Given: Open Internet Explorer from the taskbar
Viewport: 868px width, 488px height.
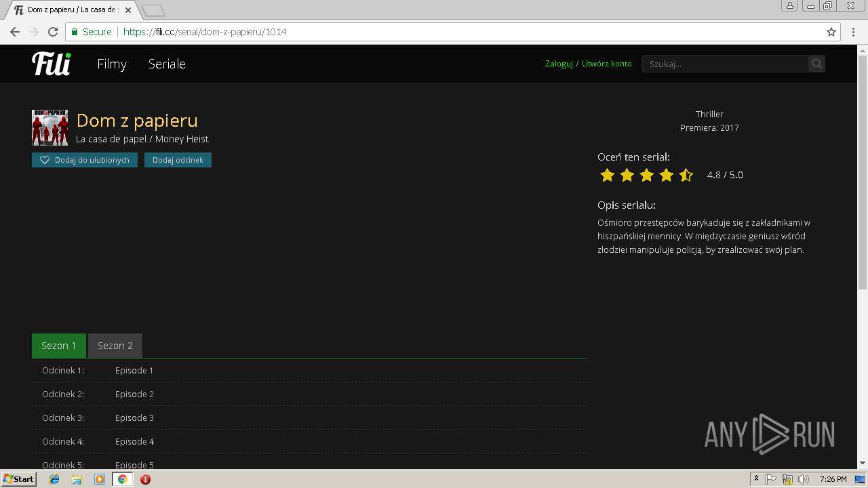Looking at the screenshot, I should coord(54,479).
